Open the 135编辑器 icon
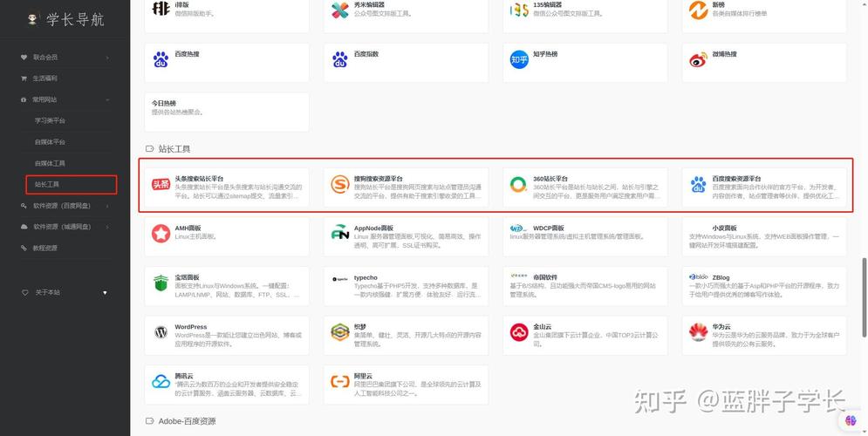 coord(519,10)
